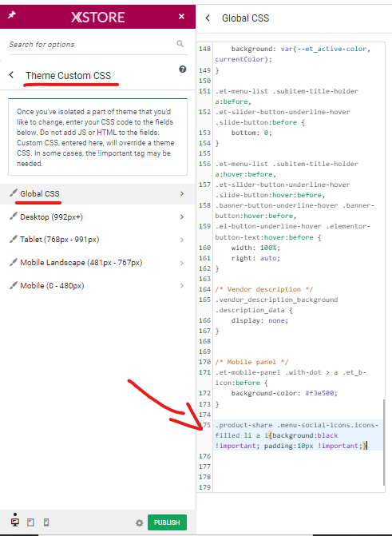Click line number 175 in gutter
Screen dimensions: 392x536
coord(205,425)
